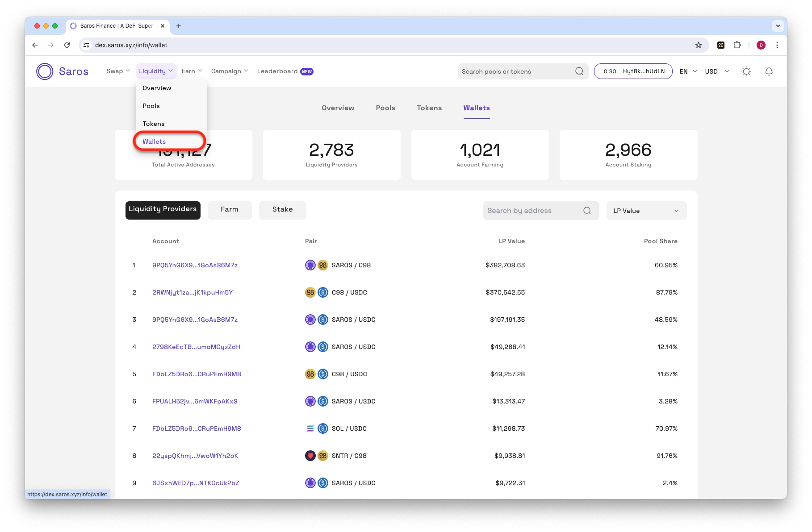The image size is (812, 532).
Task: Click the $11,298.73 LP value
Action: (x=508, y=428)
